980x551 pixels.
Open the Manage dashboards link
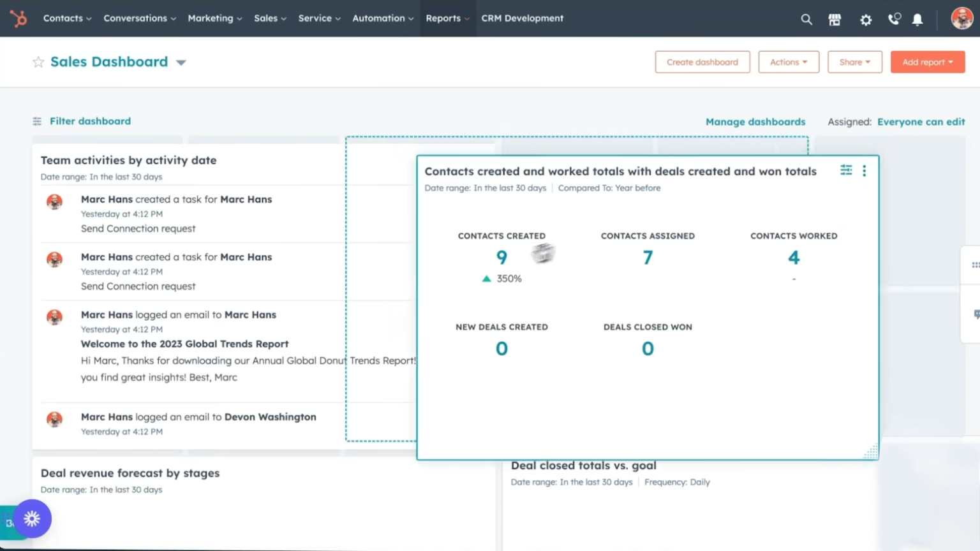point(755,121)
